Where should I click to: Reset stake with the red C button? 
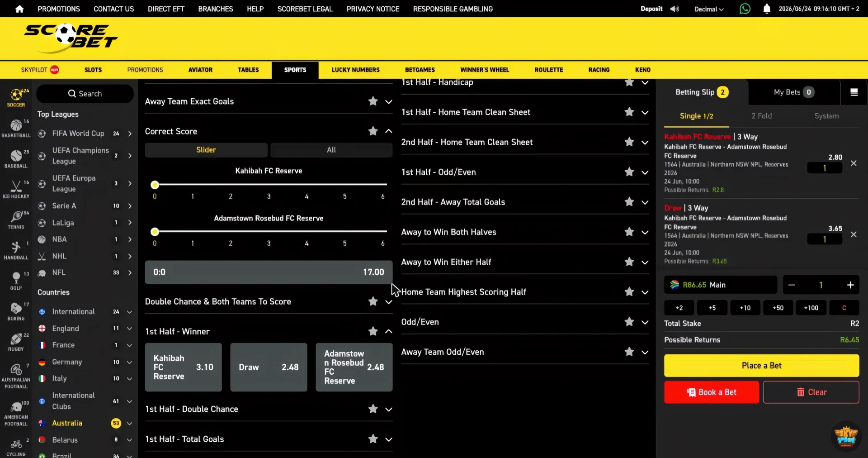pyautogui.click(x=844, y=308)
